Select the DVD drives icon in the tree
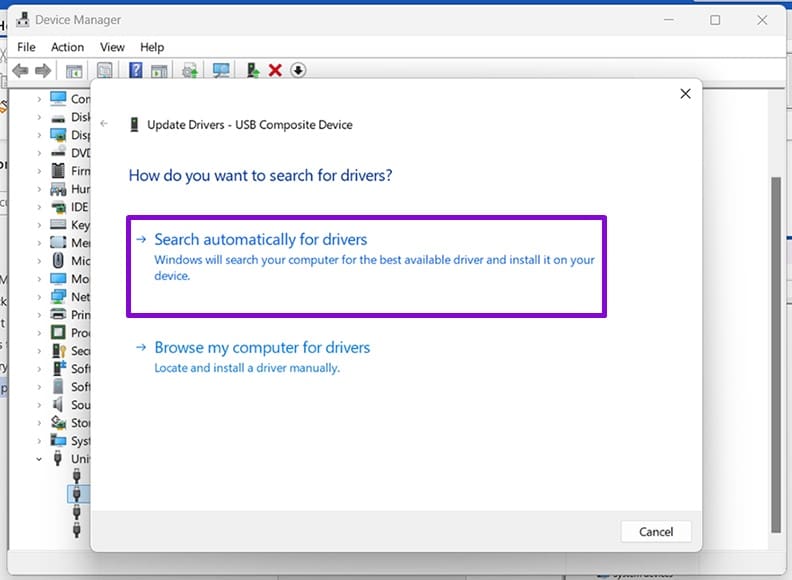The image size is (792, 580). coord(58,152)
